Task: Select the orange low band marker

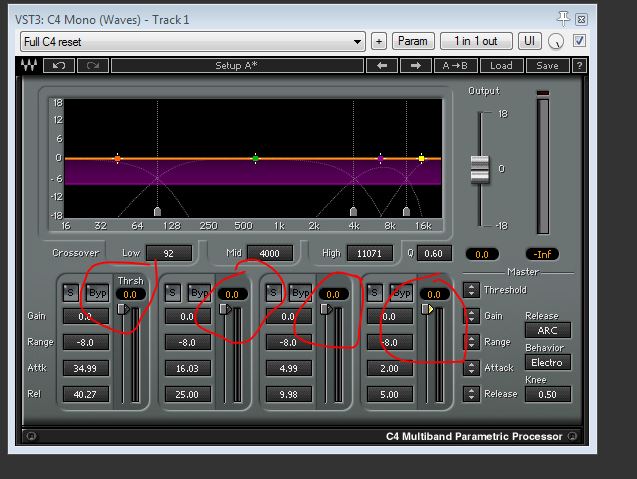Action: coord(117,158)
